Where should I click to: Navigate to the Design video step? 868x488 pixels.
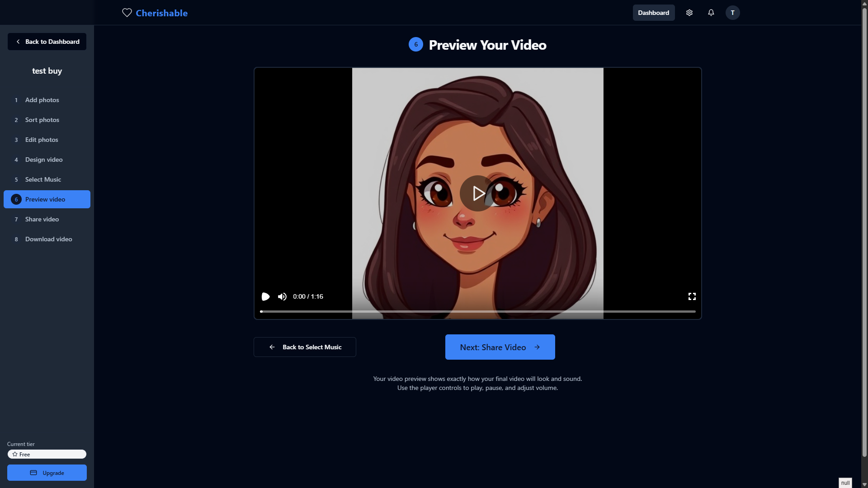[44, 160]
